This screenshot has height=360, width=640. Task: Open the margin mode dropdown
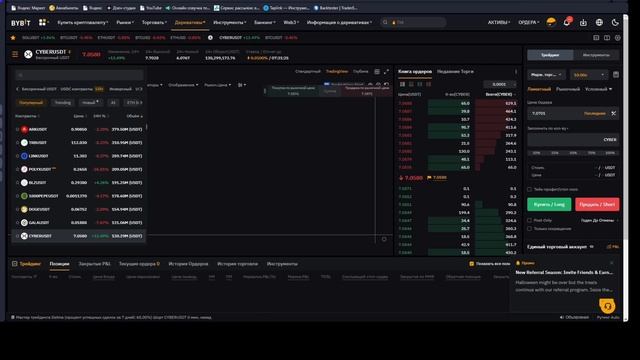(x=547, y=75)
